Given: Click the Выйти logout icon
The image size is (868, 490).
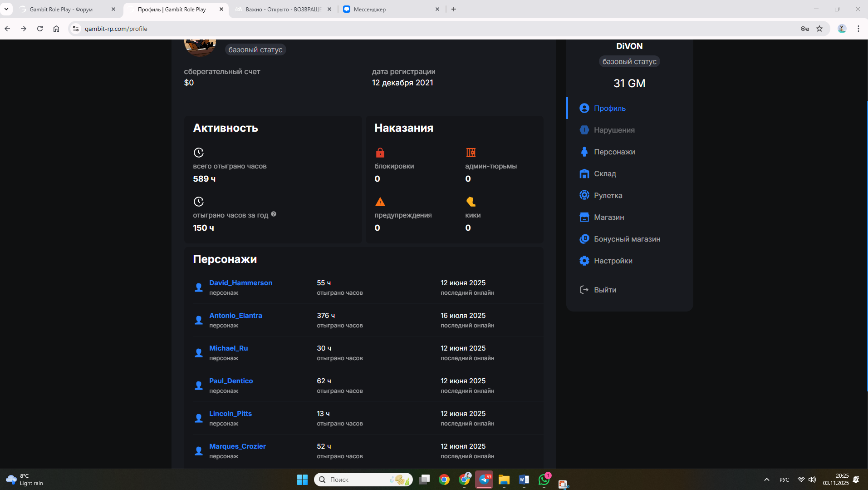Looking at the screenshot, I should pyautogui.click(x=584, y=290).
